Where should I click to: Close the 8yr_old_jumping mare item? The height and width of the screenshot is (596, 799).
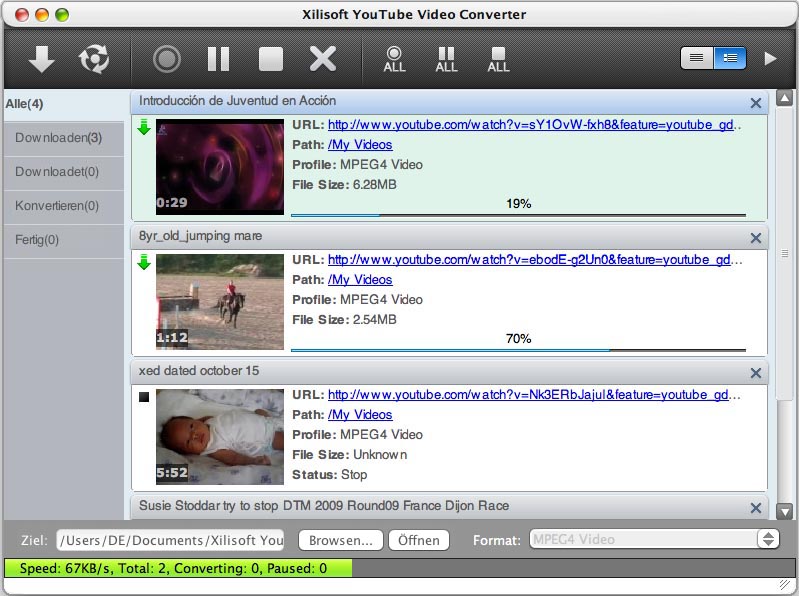pos(756,238)
